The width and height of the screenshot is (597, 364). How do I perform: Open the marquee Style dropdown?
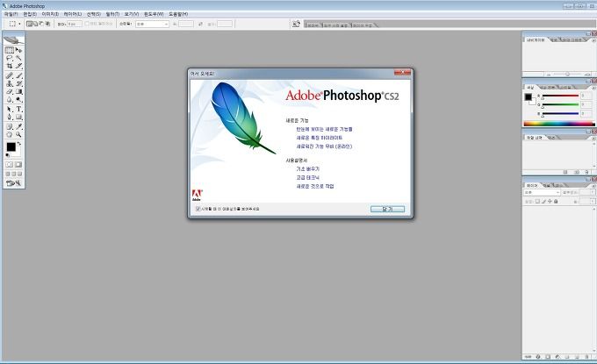152,24
